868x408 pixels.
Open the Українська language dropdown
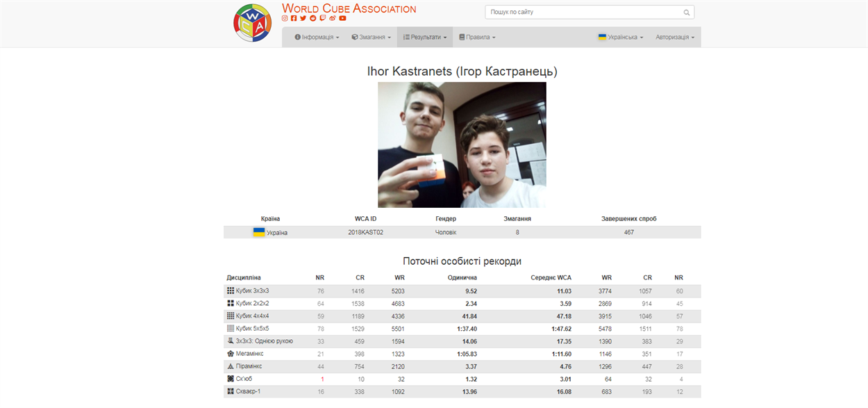tap(621, 37)
